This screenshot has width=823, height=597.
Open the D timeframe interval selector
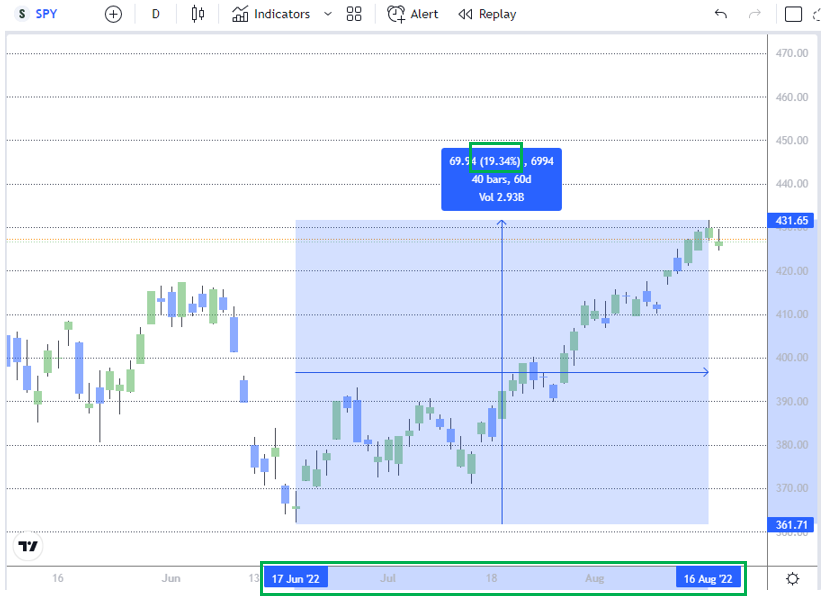tap(155, 14)
